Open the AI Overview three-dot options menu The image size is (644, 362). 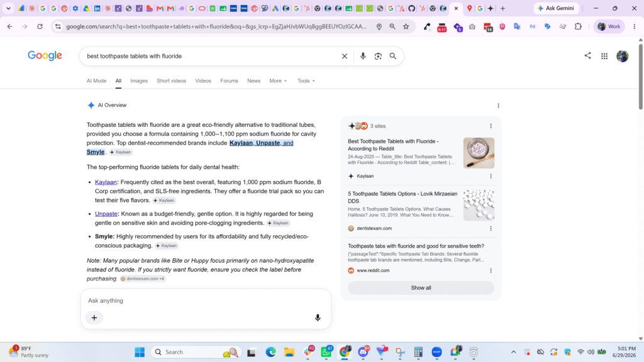[x=498, y=106]
